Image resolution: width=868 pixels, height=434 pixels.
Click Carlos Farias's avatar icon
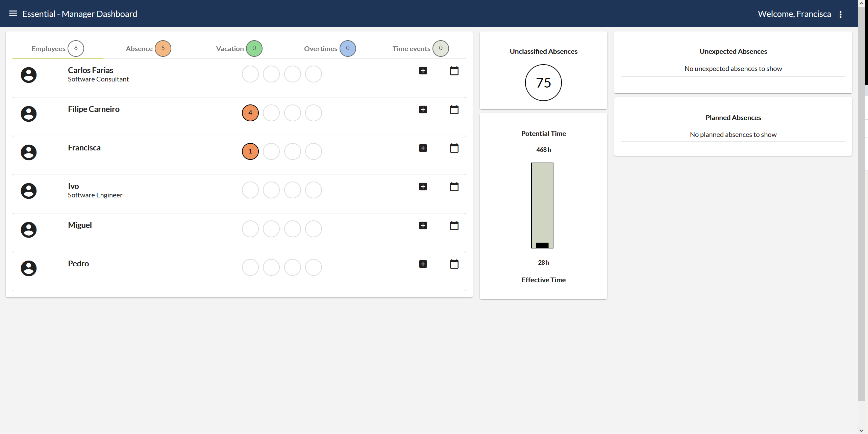[x=29, y=75]
